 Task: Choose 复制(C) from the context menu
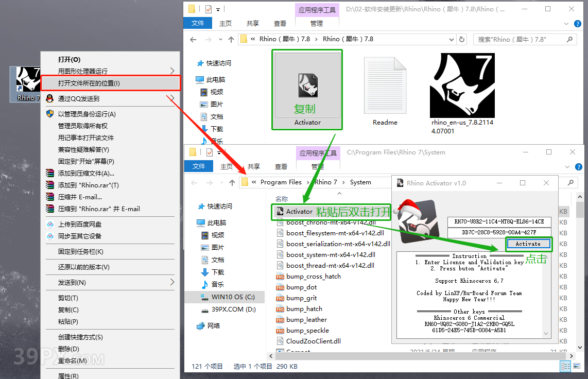click(x=110, y=310)
